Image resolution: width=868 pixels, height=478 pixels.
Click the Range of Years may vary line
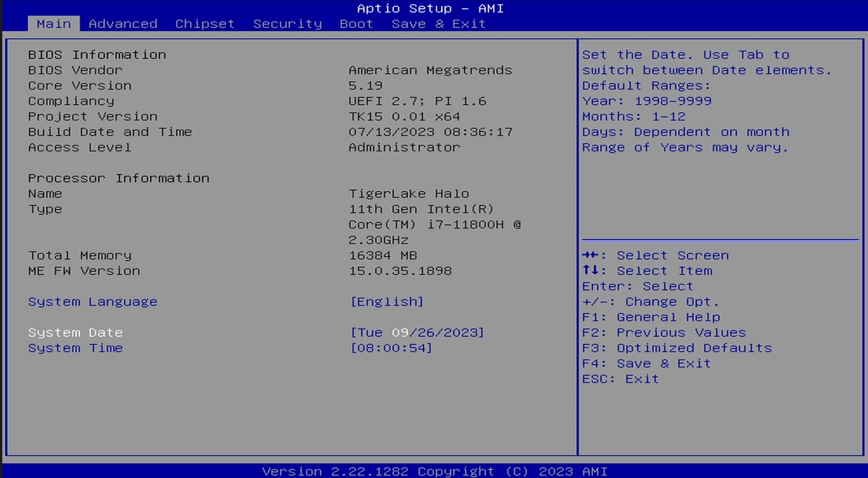click(x=685, y=148)
